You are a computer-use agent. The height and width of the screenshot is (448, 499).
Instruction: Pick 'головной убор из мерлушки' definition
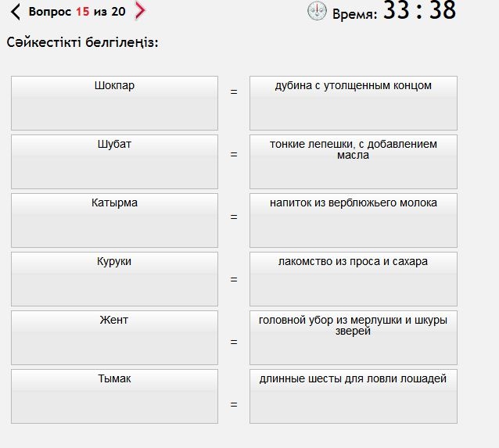click(x=353, y=337)
